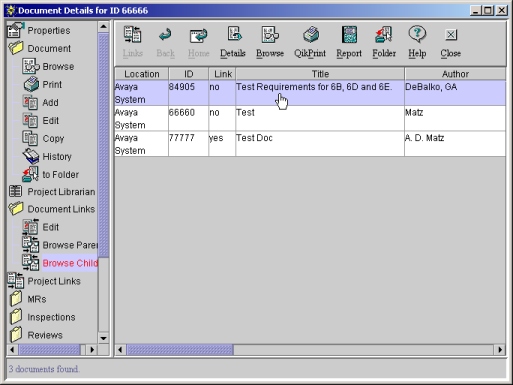Click the Title column header
Image resolution: width=513 pixels, height=385 pixels.
[x=320, y=74]
